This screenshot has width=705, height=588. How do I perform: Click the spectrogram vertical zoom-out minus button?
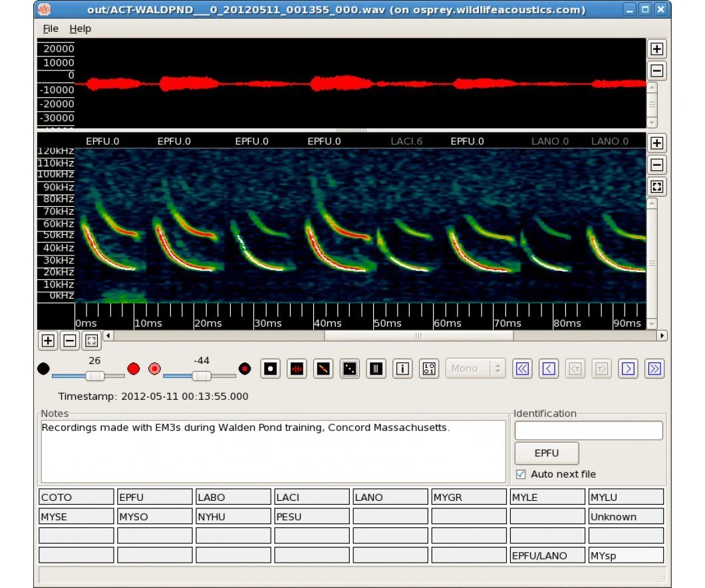point(656,165)
